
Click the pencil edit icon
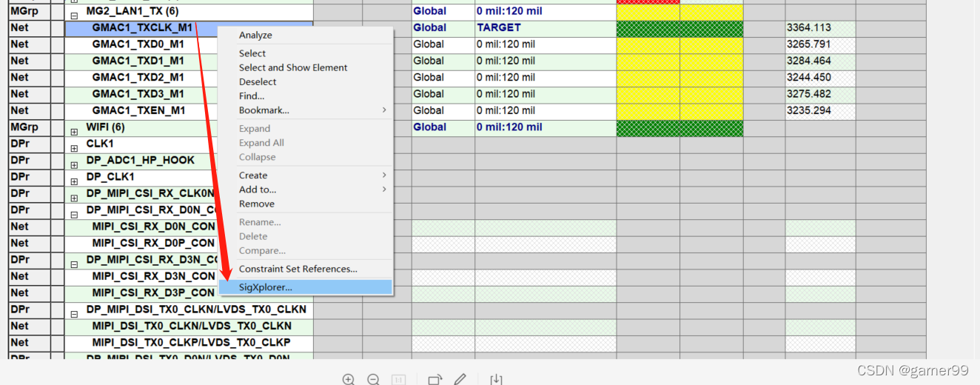tap(460, 380)
